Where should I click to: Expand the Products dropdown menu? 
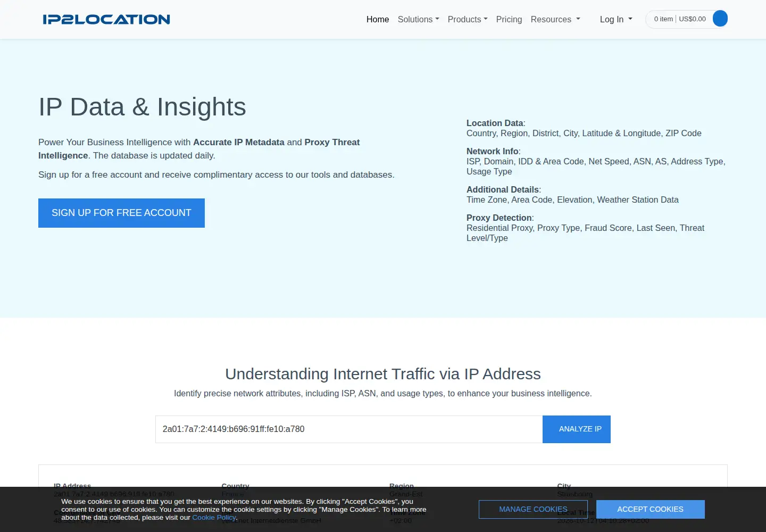pos(468,19)
